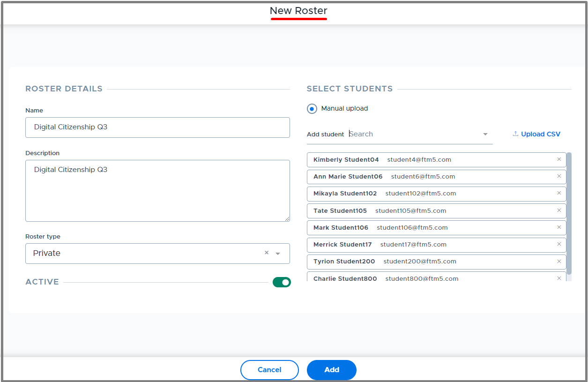Viewport: 588px width, 382px height.
Task: Open the Roster type dropdown arrow
Action: pos(278,254)
